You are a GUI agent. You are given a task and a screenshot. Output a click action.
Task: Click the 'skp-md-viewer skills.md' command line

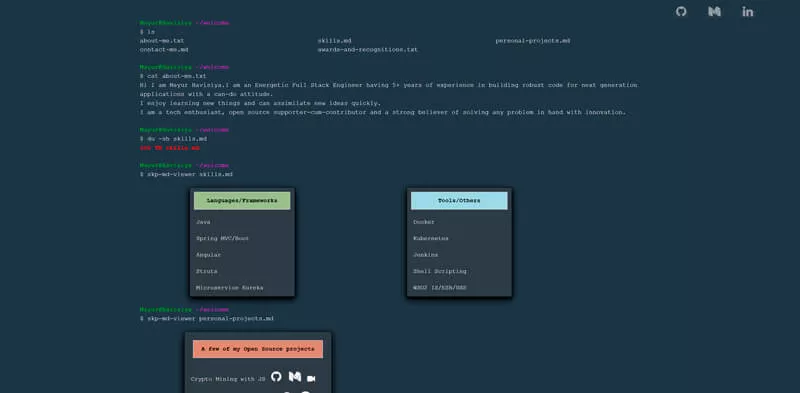186,174
